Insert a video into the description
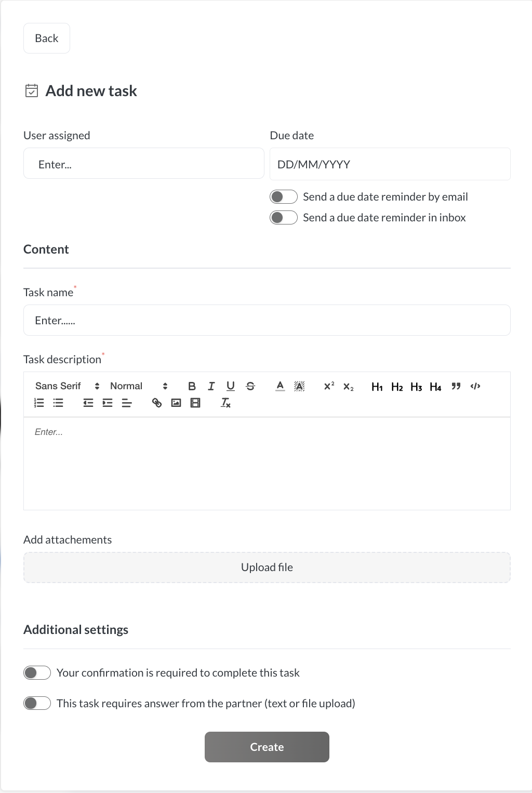Image resolution: width=532 pixels, height=793 pixels. (x=195, y=403)
